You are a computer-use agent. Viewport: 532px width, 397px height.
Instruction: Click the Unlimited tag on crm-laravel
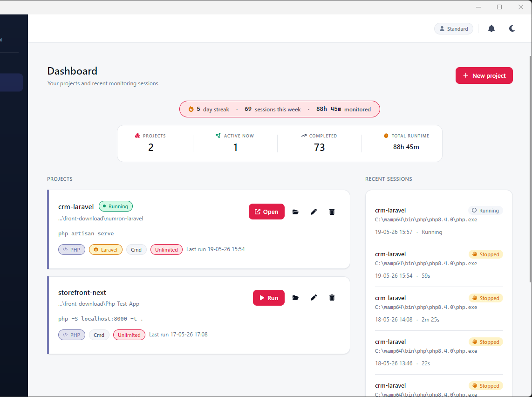click(166, 249)
